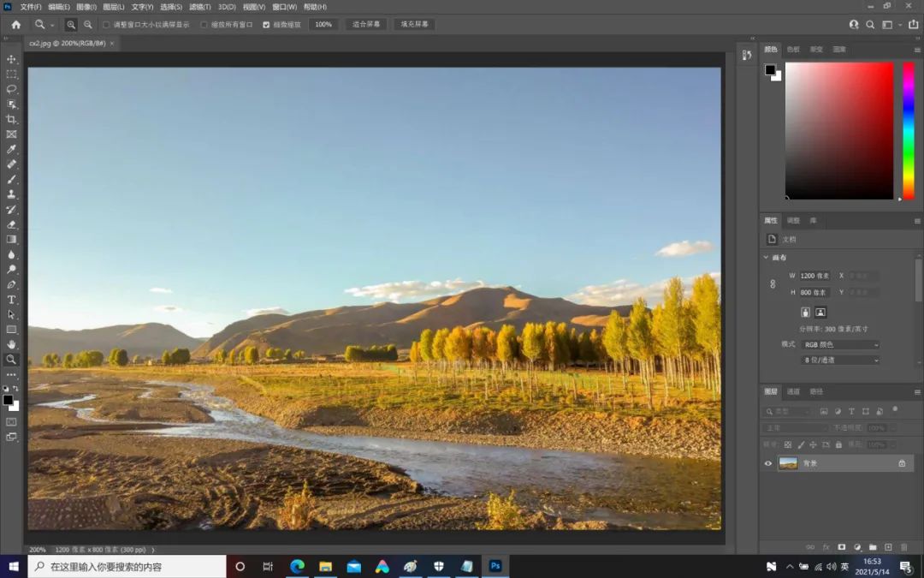Click the 背景 layer thumbnail
Screen dimensions: 924x578
pyautogui.click(x=788, y=463)
